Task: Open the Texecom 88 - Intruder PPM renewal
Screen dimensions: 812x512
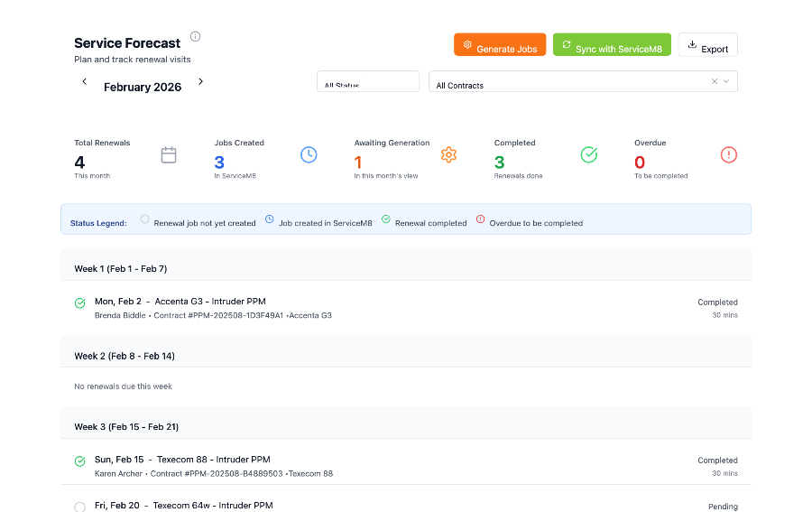Action: [213, 460]
